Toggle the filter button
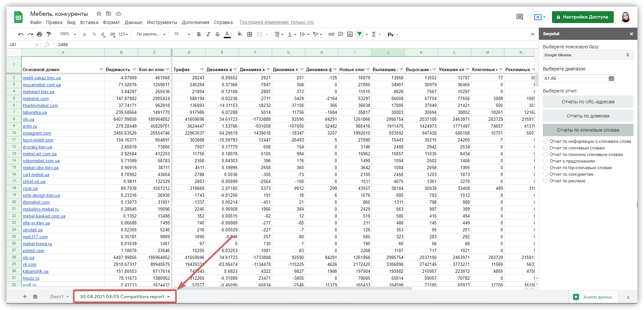The image size is (644, 310). 359,34
